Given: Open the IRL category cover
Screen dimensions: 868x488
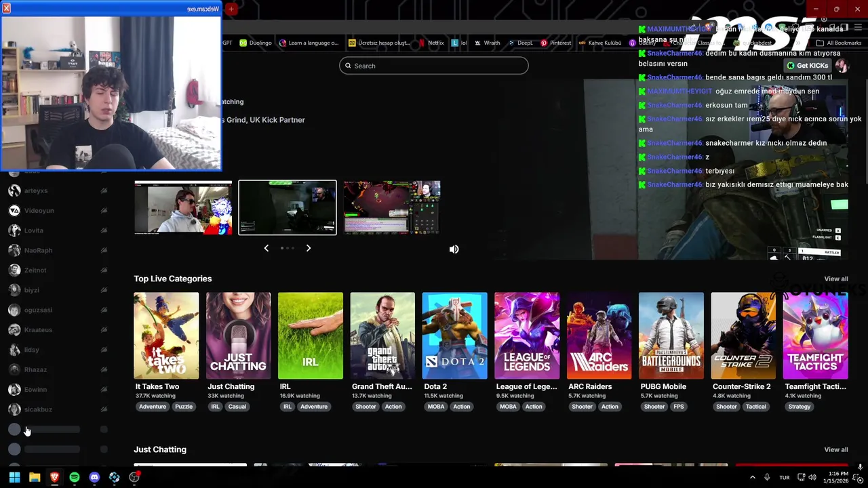Looking at the screenshot, I should 311,335.
